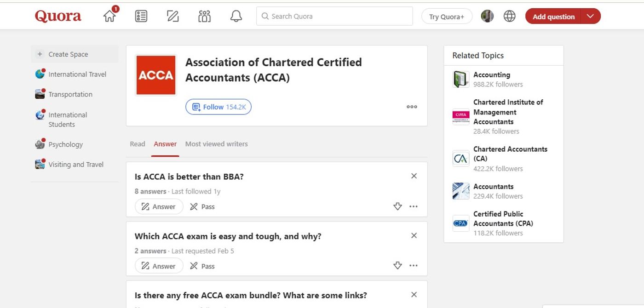
Task: Open the Notifications bell icon
Action: [236, 16]
